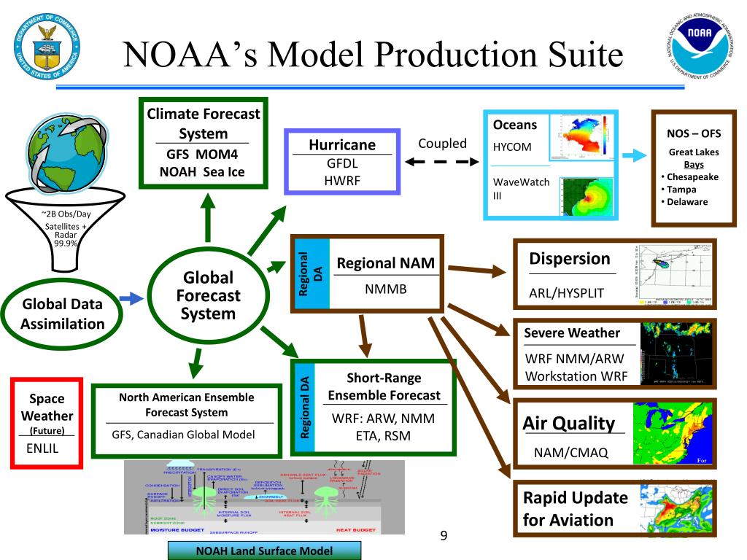The height and width of the screenshot is (560, 747).
Task: Click the underlined 'Bays' text
Action: [694, 165]
